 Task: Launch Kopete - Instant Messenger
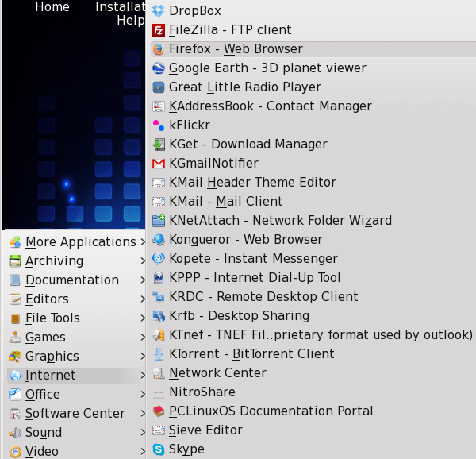click(x=313, y=259)
